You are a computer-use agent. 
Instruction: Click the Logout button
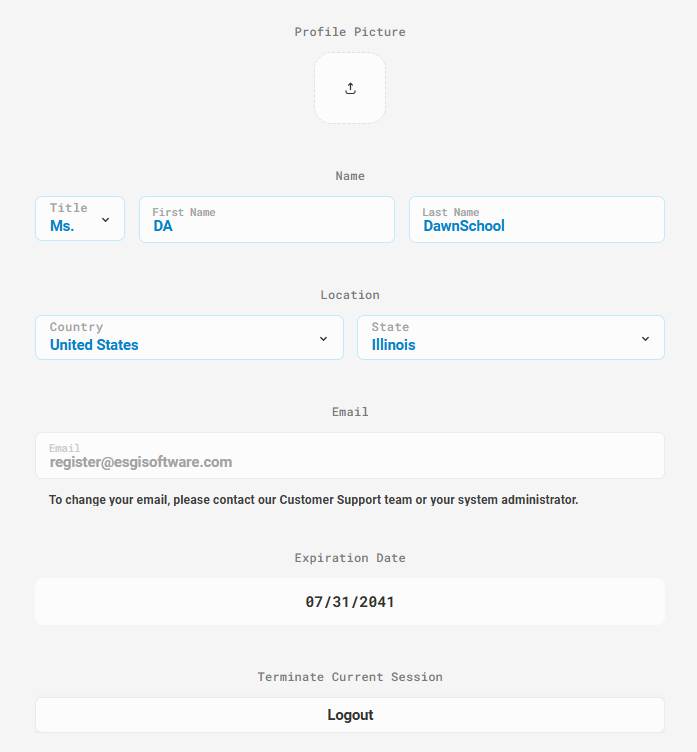pos(350,715)
